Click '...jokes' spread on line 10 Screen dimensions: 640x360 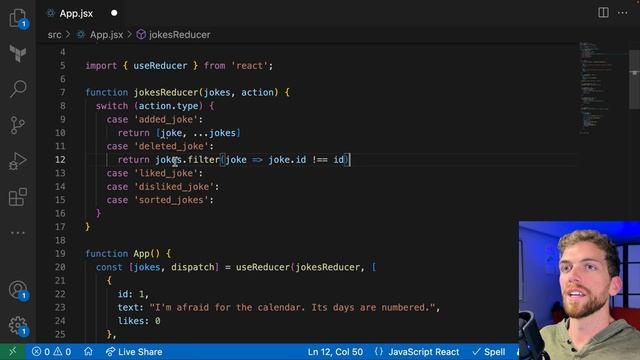tap(214, 133)
